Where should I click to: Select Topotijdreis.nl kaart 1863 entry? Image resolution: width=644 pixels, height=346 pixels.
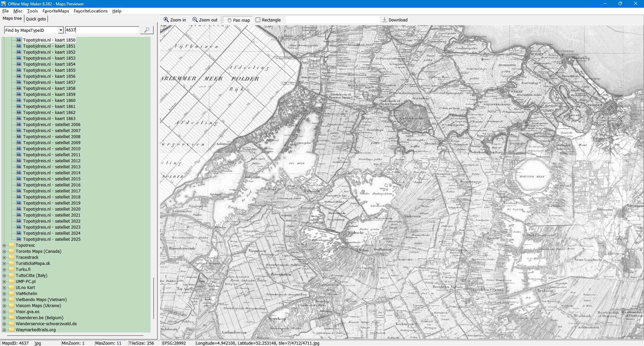click(49, 119)
